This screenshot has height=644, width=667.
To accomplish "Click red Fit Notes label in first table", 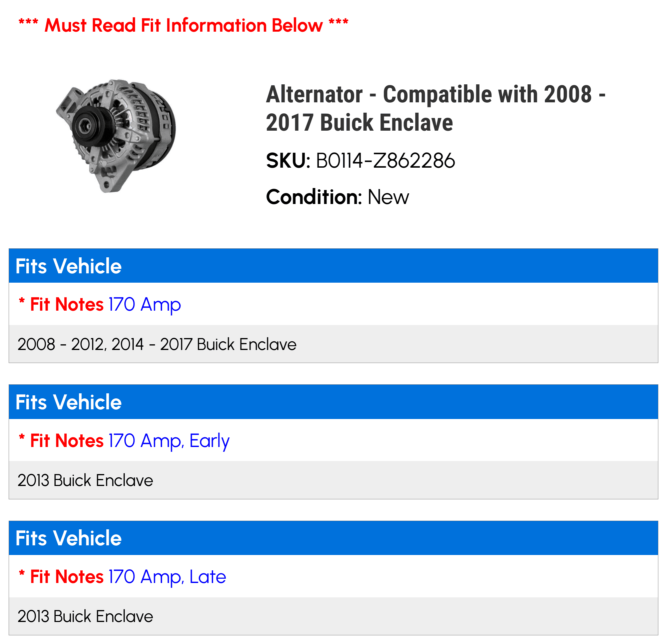I will point(67,304).
